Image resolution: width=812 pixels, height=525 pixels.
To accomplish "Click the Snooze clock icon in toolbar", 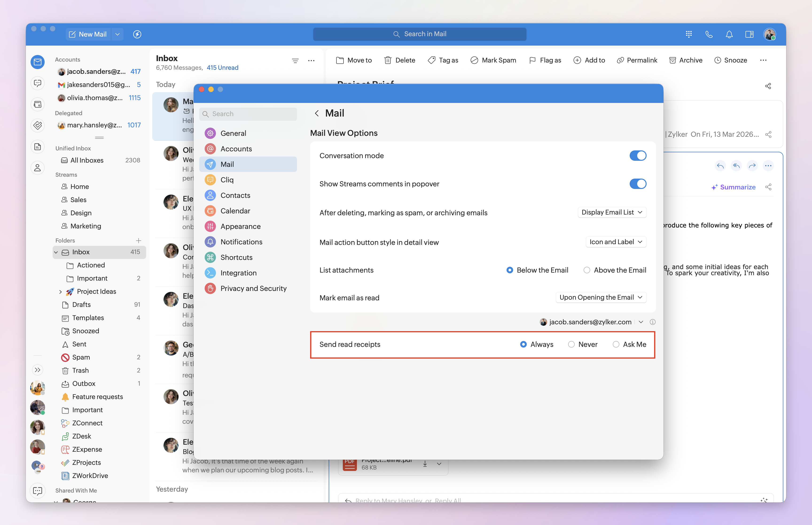I will (718, 60).
